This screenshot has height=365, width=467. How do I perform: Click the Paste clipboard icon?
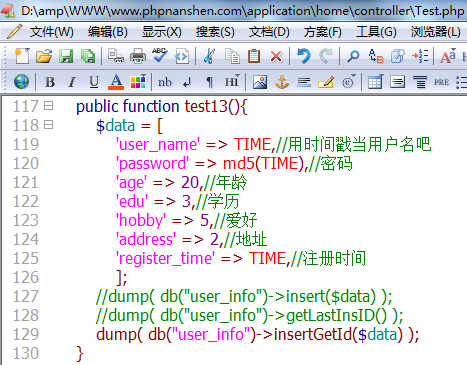click(254, 56)
